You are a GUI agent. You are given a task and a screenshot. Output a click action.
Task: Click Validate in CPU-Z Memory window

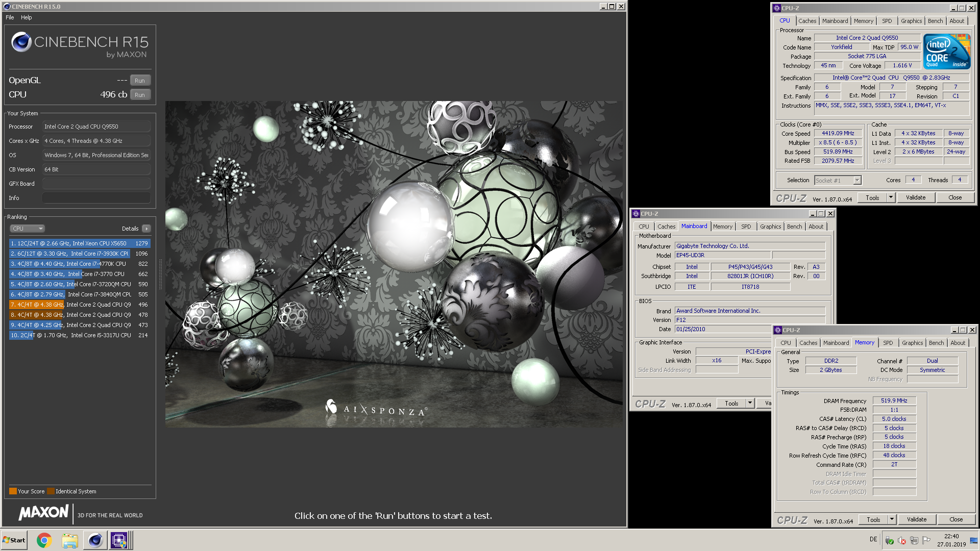tap(917, 519)
